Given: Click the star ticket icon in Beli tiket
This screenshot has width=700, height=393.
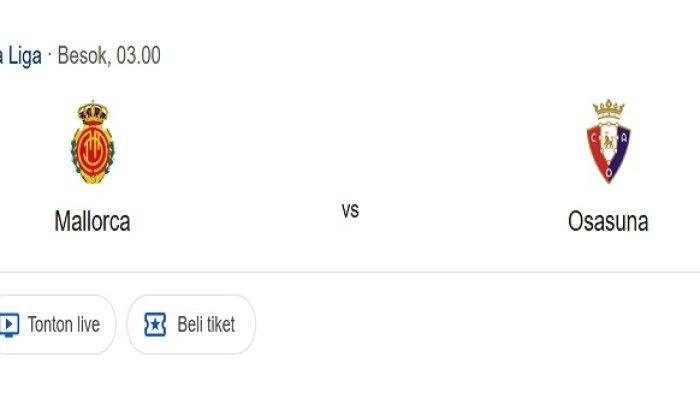Looking at the screenshot, I should [155, 324].
